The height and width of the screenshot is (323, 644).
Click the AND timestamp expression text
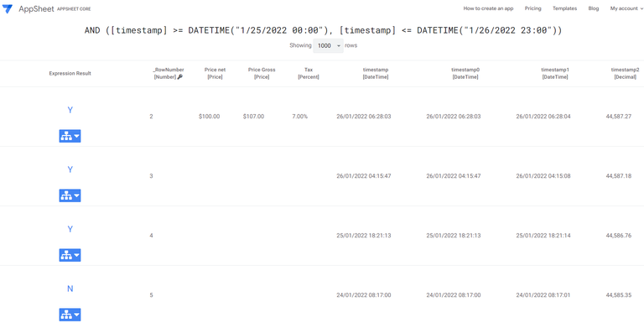tap(323, 30)
